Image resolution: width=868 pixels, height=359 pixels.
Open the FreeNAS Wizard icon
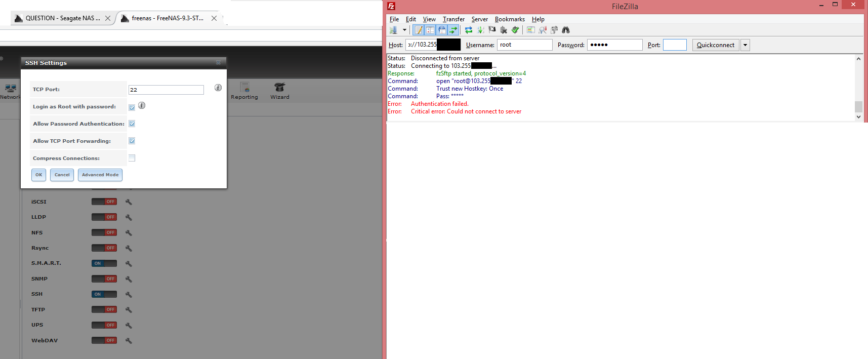tap(279, 91)
